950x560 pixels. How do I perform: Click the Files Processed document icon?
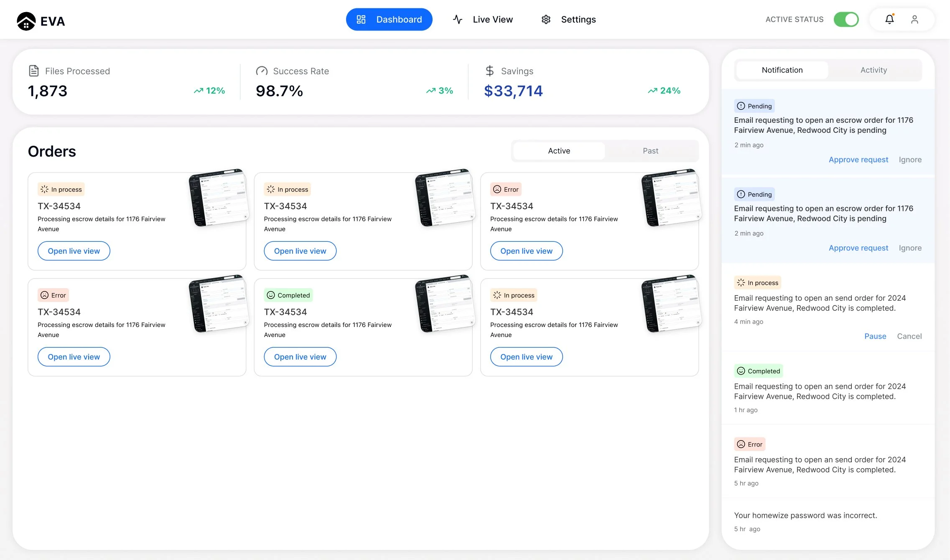pyautogui.click(x=34, y=71)
